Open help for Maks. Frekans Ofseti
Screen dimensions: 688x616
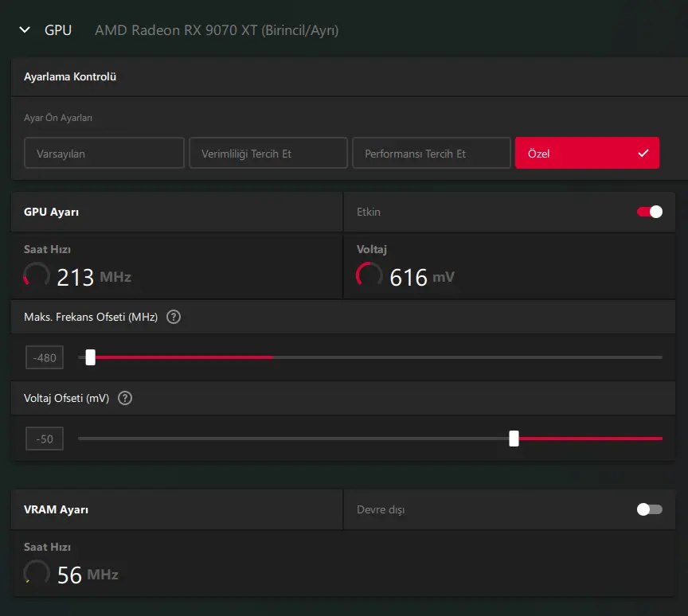(x=174, y=317)
